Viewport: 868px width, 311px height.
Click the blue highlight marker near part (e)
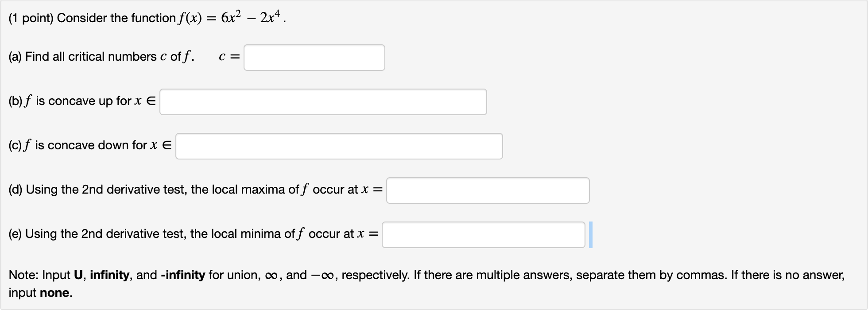coord(591,234)
